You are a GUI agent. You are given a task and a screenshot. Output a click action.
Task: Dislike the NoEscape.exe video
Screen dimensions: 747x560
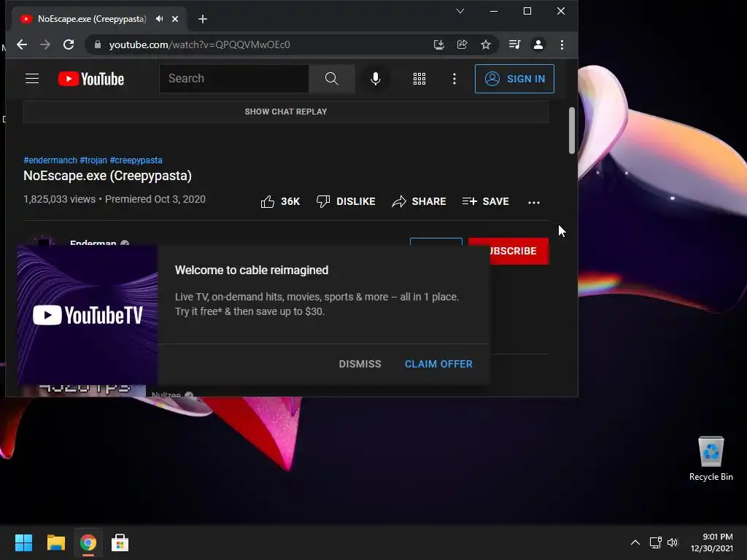[x=346, y=201]
